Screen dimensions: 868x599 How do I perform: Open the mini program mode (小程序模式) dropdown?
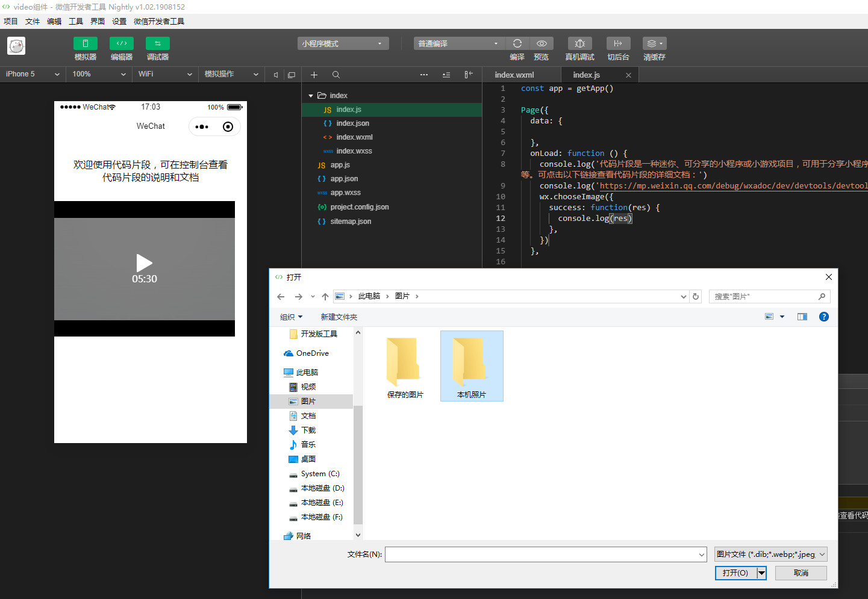[343, 43]
